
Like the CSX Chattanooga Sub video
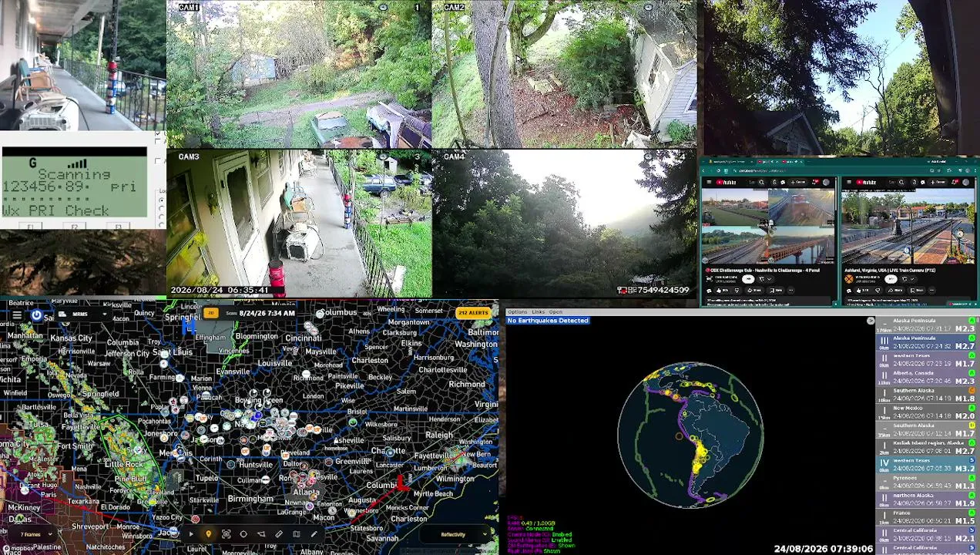(x=723, y=291)
